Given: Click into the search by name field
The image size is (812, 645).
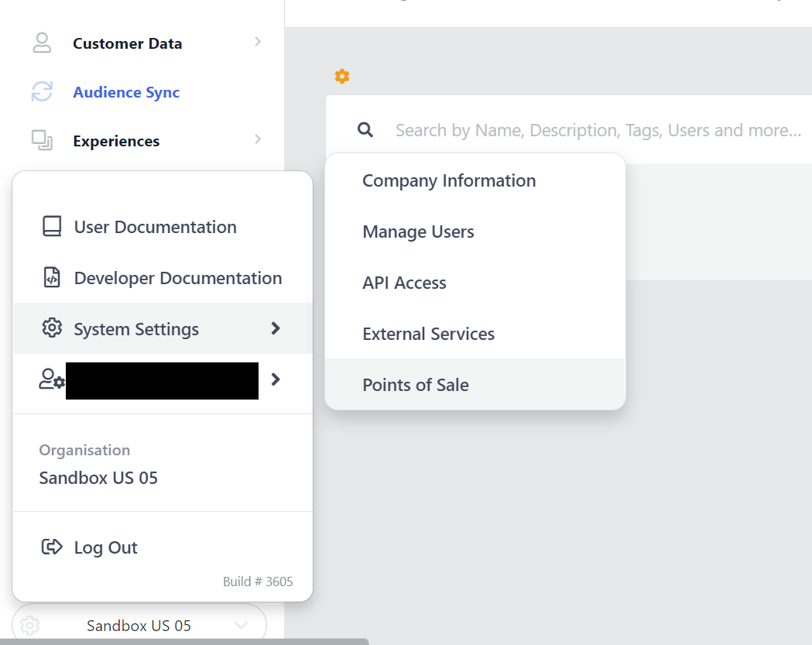Looking at the screenshot, I should [x=598, y=130].
